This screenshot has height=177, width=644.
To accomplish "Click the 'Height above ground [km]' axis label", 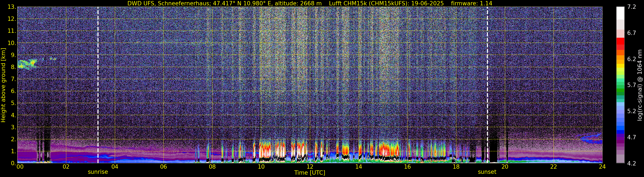I will pyautogui.click(x=3, y=85).
